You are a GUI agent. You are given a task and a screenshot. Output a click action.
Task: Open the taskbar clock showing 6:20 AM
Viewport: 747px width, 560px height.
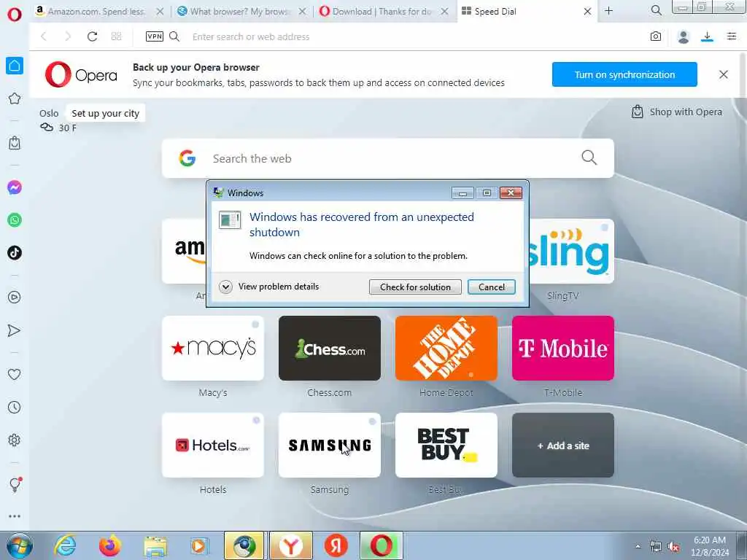[710, 546]
